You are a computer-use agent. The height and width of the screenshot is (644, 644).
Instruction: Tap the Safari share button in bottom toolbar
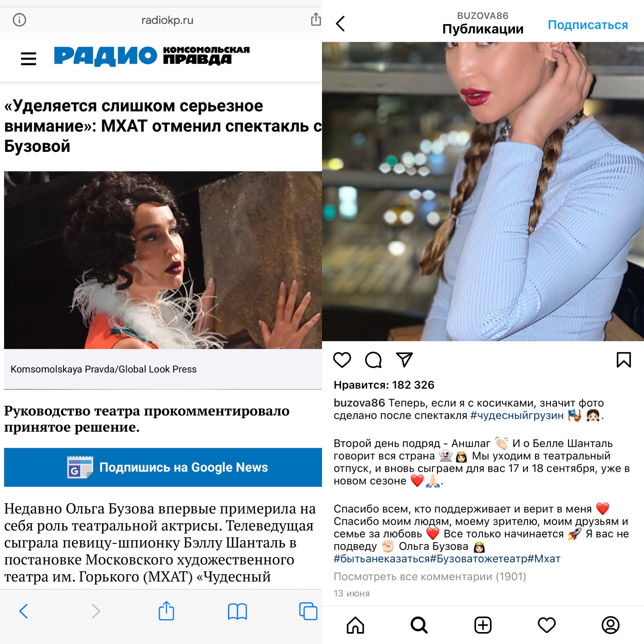166,611
